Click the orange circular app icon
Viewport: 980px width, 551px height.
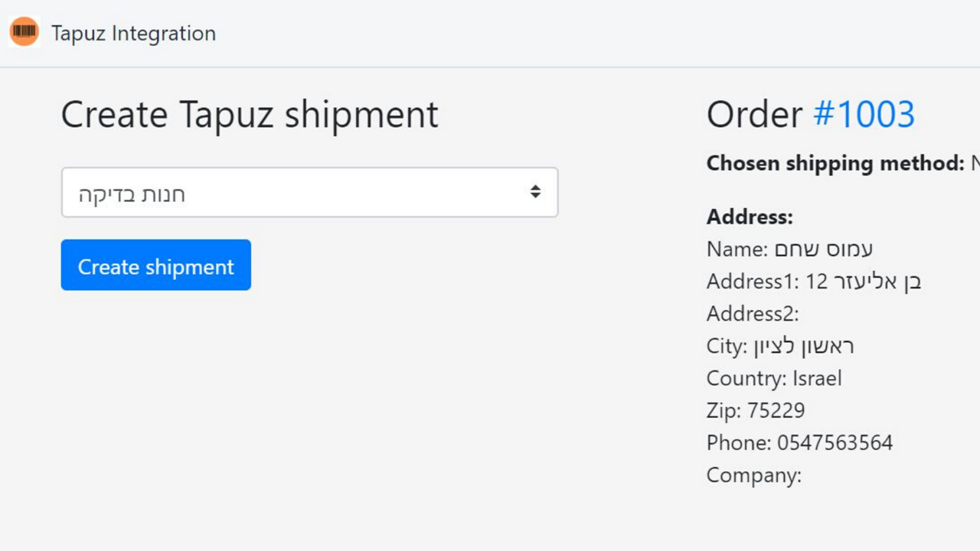pos(24,31)
